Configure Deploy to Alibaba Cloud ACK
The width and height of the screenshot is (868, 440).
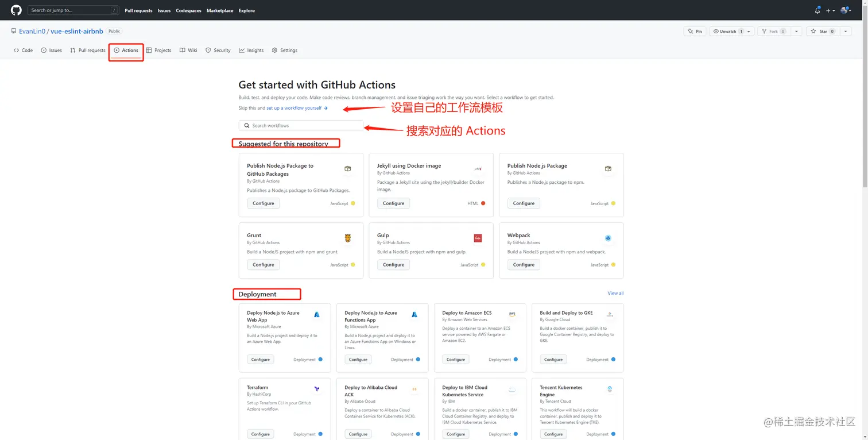[x=358, y=434]
